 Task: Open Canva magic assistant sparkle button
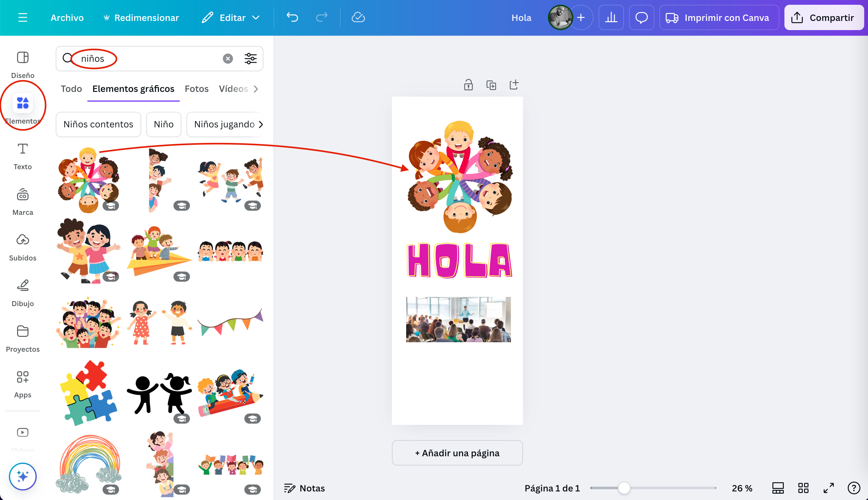[x=23, y=476]
